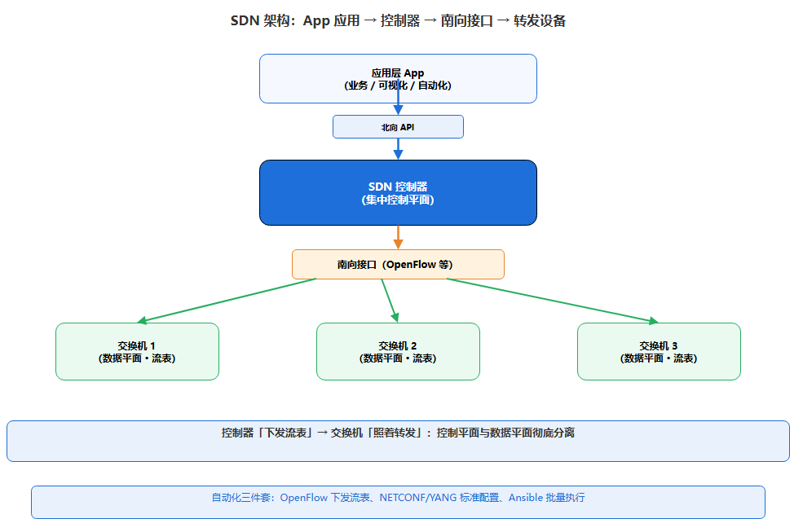The width and height of the screenshot is (803, 532).
Task: Click the text "控制器「下发流表」→ 交换机「照着转发」"
Action: [x=323, y=433]
